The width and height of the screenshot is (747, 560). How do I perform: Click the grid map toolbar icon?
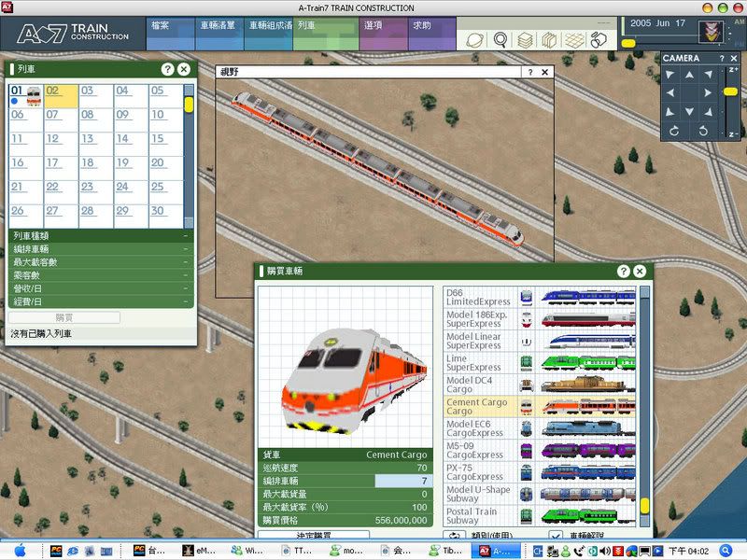point(574,40)
